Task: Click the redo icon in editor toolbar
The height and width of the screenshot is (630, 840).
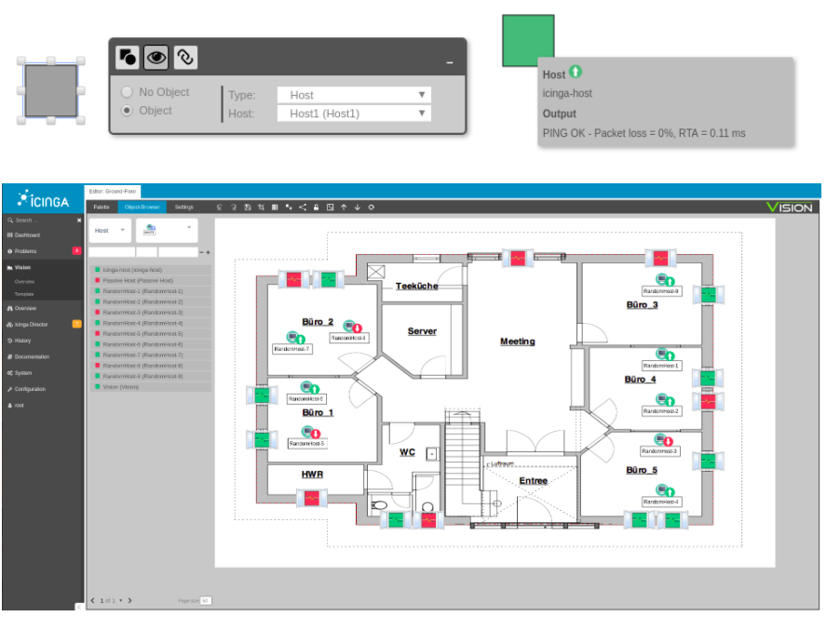Action: point(234,207)
